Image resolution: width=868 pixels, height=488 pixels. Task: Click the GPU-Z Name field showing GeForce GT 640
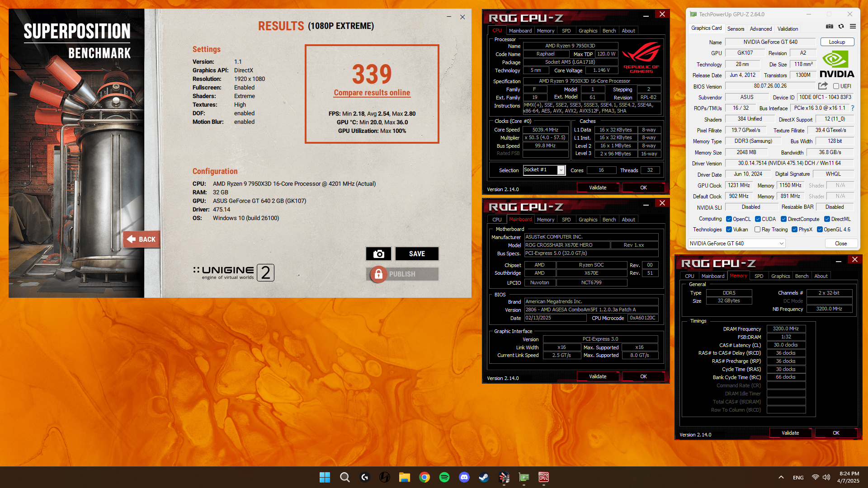click(770, 42)
